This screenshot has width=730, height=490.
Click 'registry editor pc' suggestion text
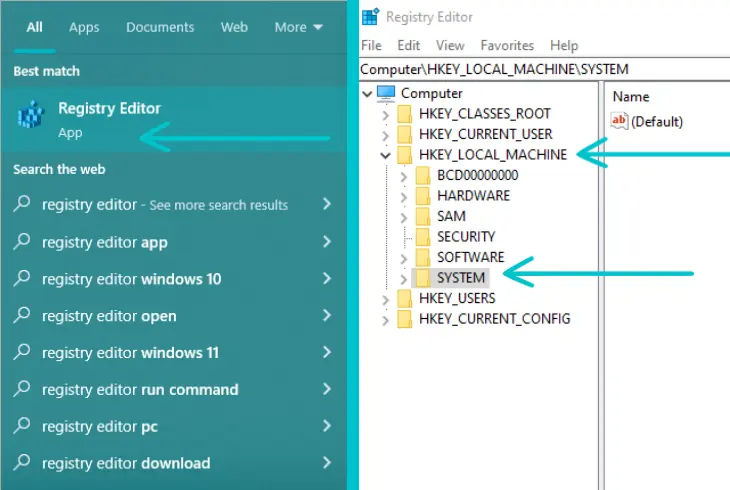click(100, 426)
